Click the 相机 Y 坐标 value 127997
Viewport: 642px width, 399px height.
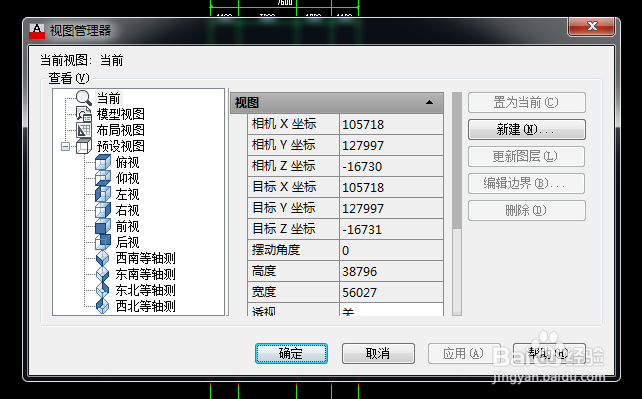(391, 145)
